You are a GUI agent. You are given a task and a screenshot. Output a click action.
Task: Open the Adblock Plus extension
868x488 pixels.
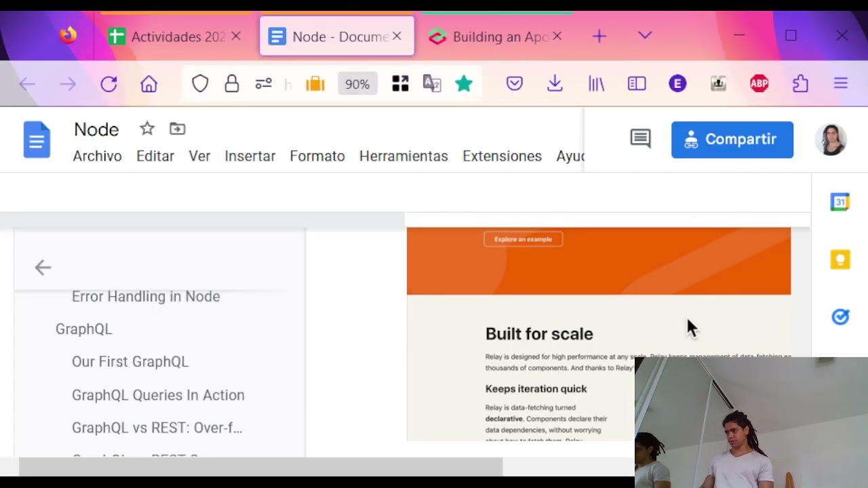759,84
